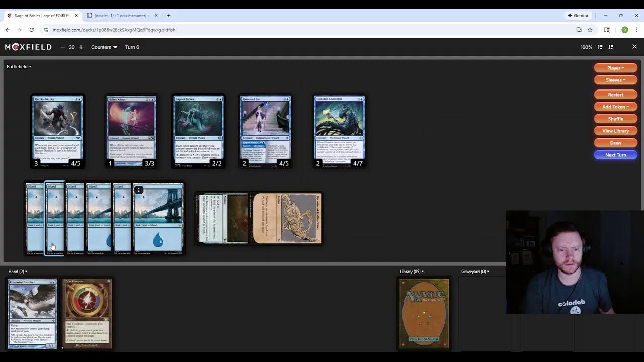
Task: Open the Player dropdown button
Action: tap(615, 68)
